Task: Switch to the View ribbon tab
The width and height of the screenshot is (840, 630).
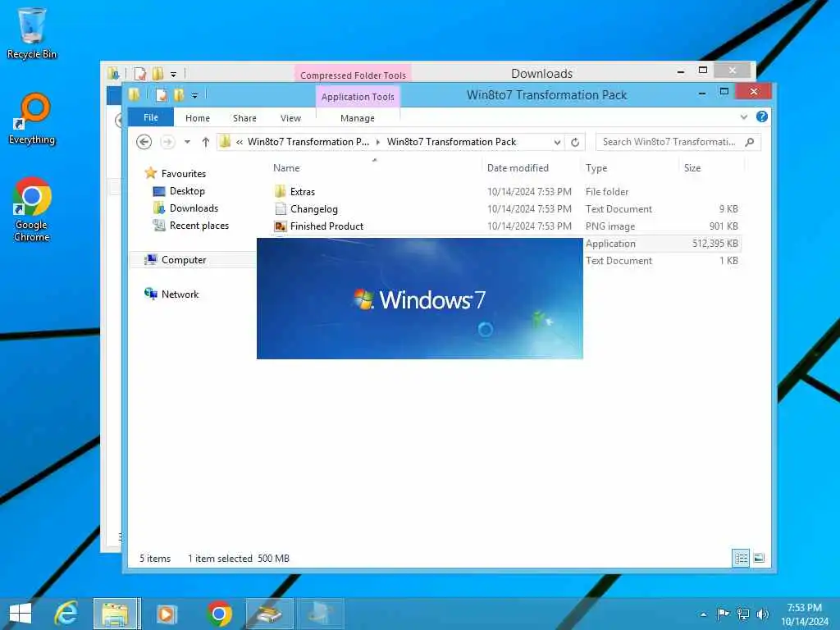Action: (291, 118)
